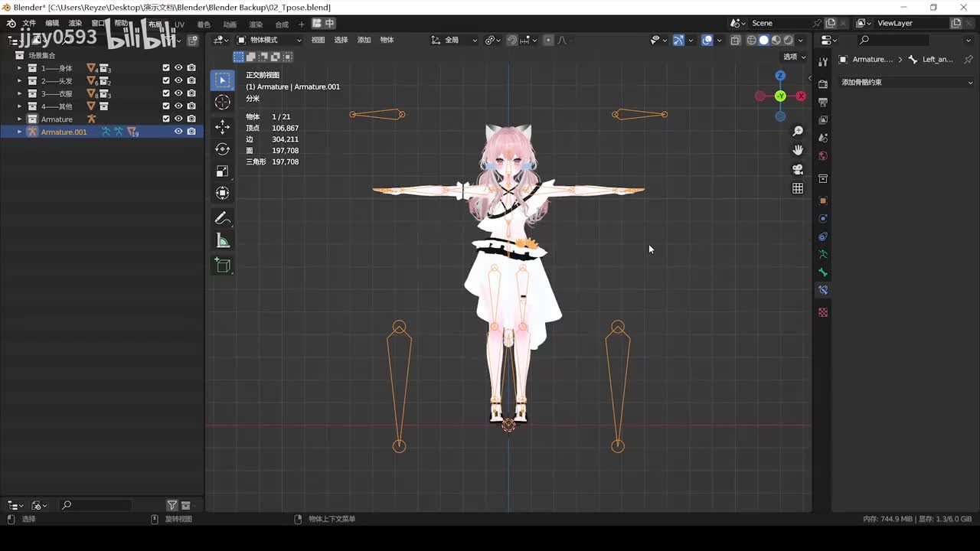Switch to solid viewport shading
The image size is (980, 551).
(764, 40)
